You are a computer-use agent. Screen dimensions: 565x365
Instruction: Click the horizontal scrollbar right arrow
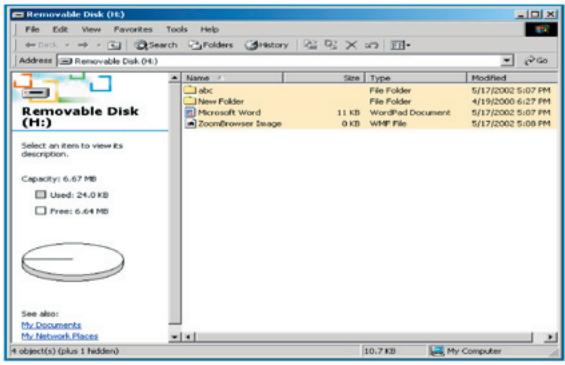click(550, 337)
